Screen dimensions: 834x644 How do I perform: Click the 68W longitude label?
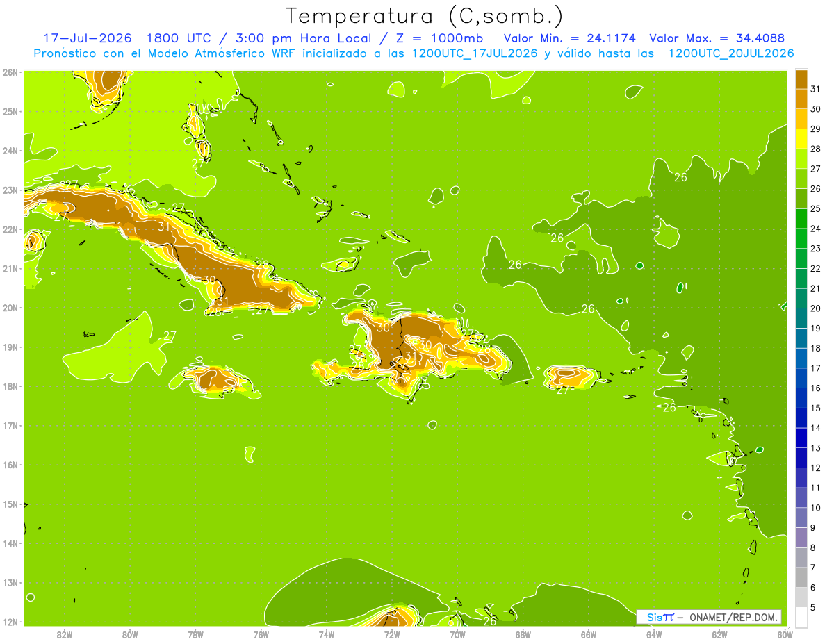coord(523,634)
